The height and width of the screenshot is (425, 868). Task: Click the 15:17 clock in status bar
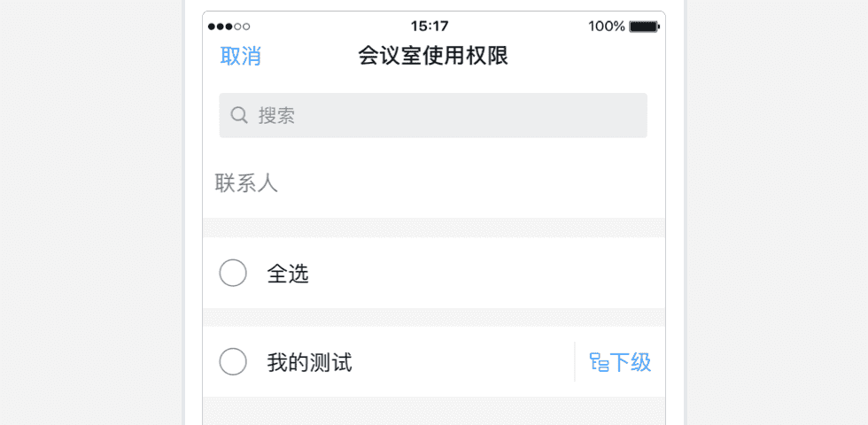click(430, 27)
